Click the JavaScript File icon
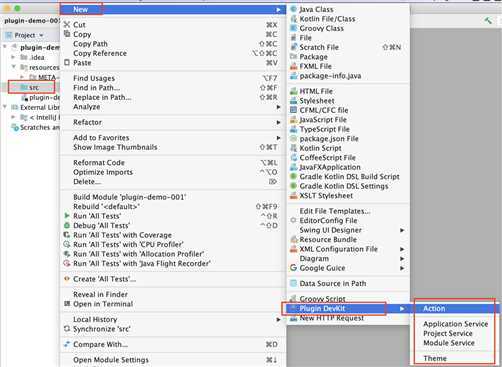Viewport: 502px width, 367px height. [294, 120]
